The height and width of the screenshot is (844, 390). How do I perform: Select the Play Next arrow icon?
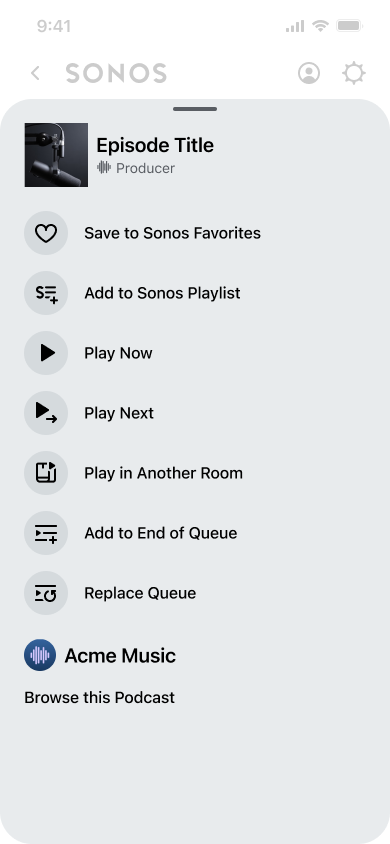point(46,413)
